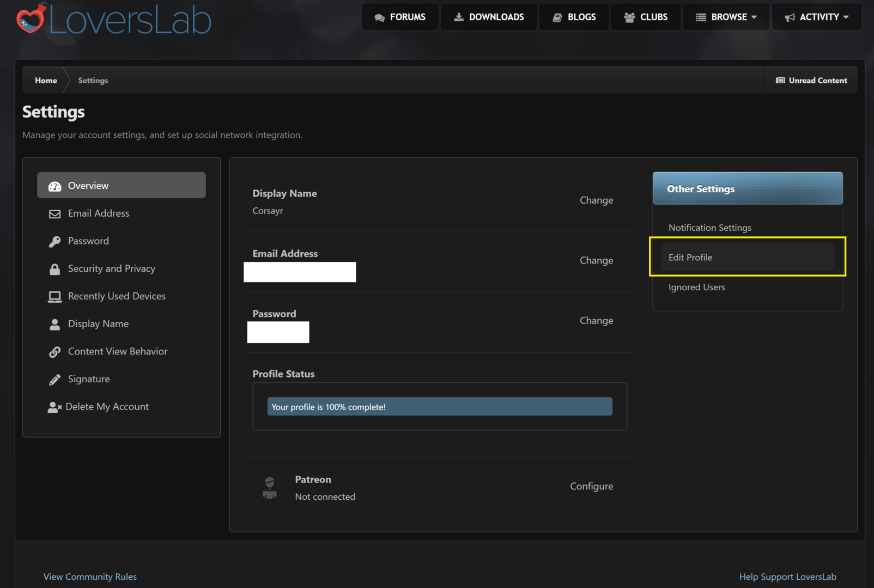The height and width of the screenshot is (588, 874).
Task: Configure the Patreon connection
Action: pyautogui.click(x=591, y=486)
